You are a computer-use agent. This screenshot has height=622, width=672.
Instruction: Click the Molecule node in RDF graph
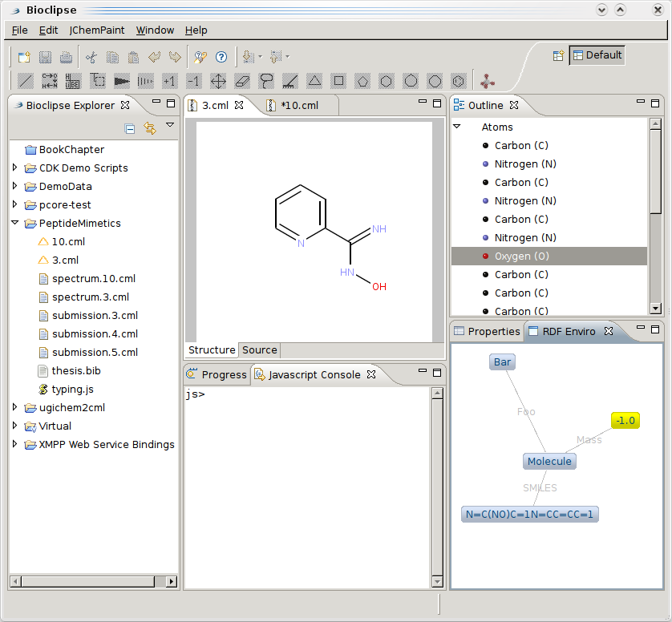[x=549, y=461]
